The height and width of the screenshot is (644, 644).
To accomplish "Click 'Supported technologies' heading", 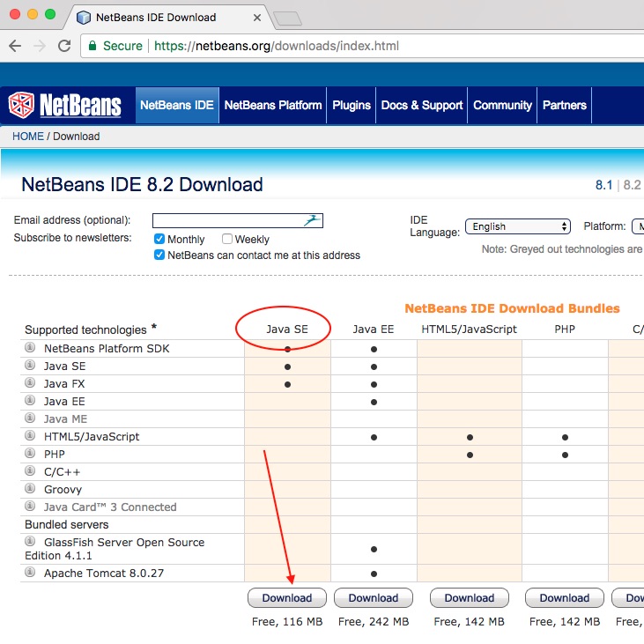I will coord(85,329).
